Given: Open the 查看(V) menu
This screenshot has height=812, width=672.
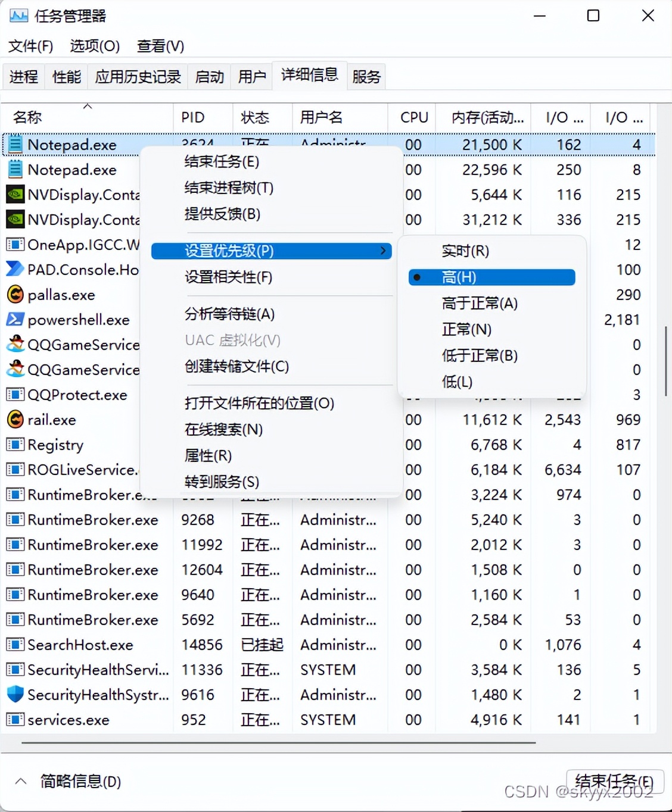Looking at the screenshot, I should click(x=160, y=46).
